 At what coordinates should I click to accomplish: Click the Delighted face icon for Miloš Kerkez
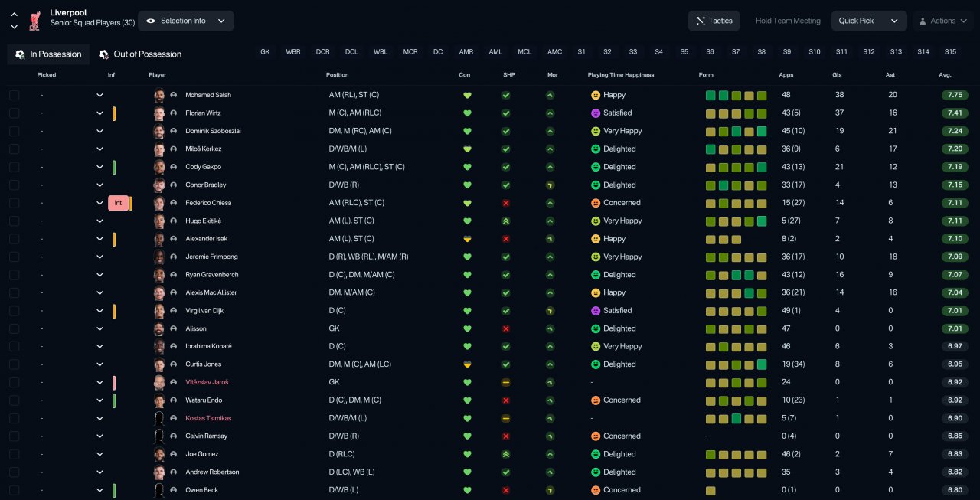pos(596,149)
